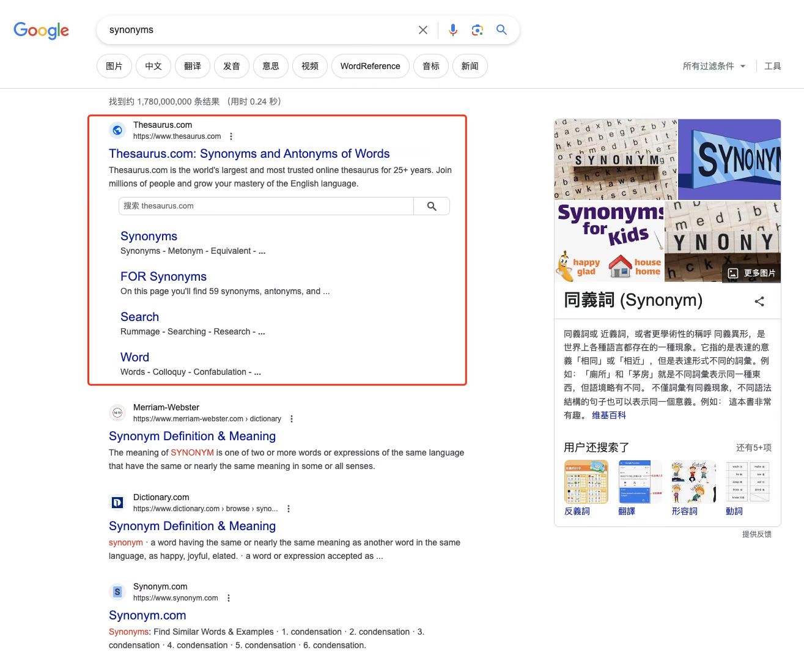Click the thesaurus.com sitelinks search button
804x672 pixels.
(x=432, y=206)
